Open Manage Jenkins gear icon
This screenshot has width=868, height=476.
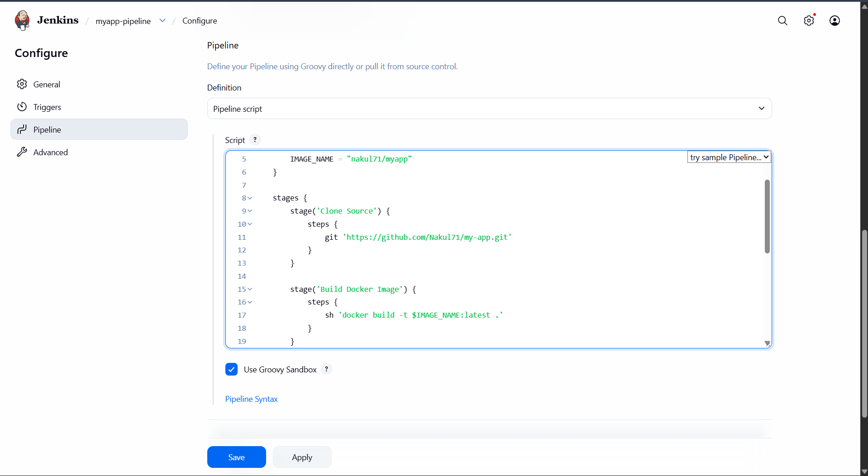click(809, 21)
